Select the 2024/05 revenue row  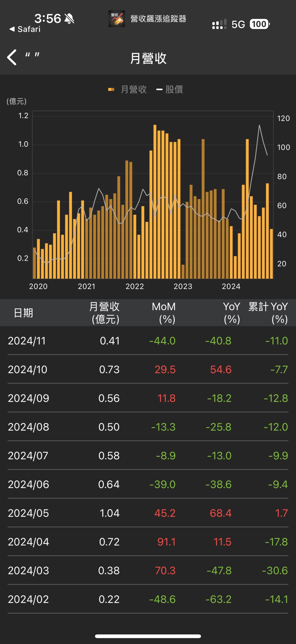tap(148, 513)
